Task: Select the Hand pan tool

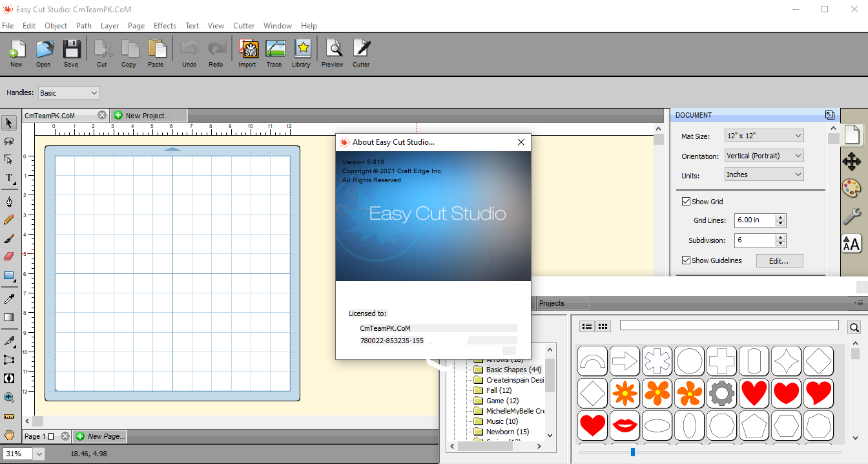Action: (9, 434)
